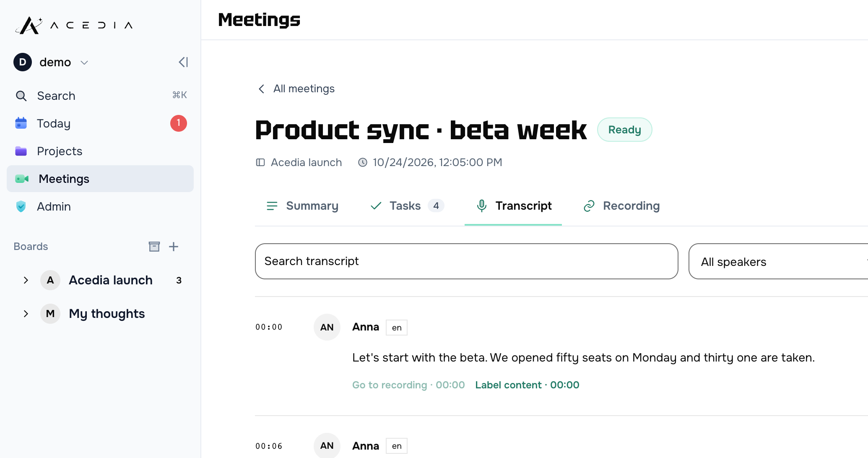Viewport: 868px width, 458px height.
Task: Open the Tasks tab
Action: coord(407,206)
